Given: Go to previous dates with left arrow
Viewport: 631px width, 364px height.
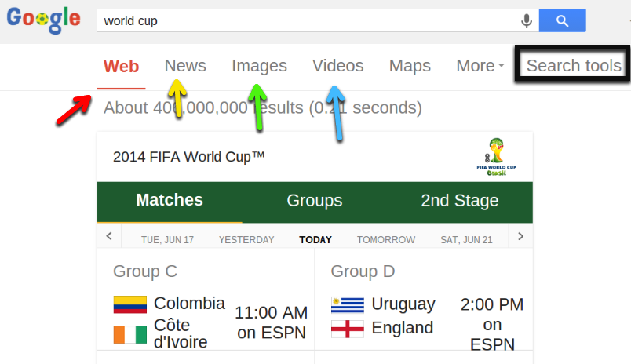Looking at the screenshot, I should [109, 236].
